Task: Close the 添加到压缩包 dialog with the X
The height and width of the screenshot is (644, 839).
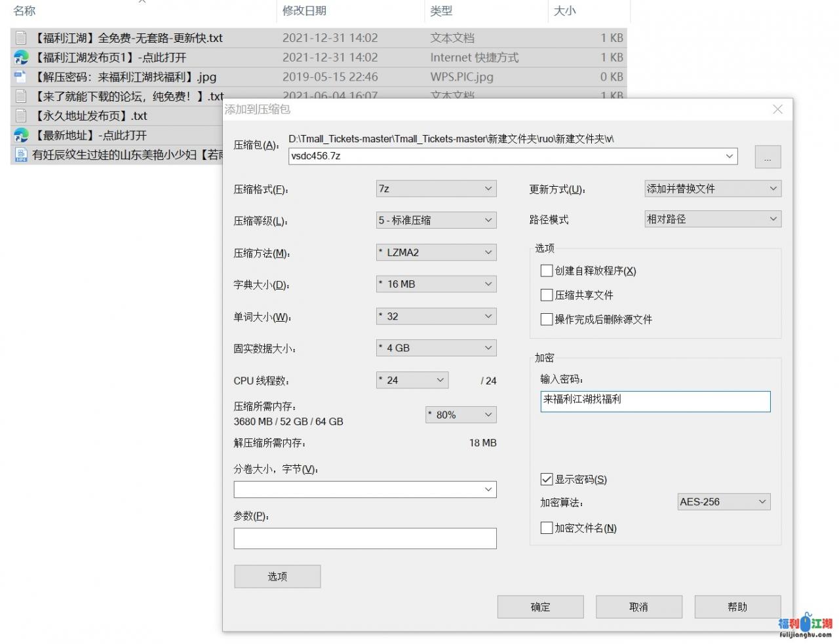Action: [x=777, y=109]
